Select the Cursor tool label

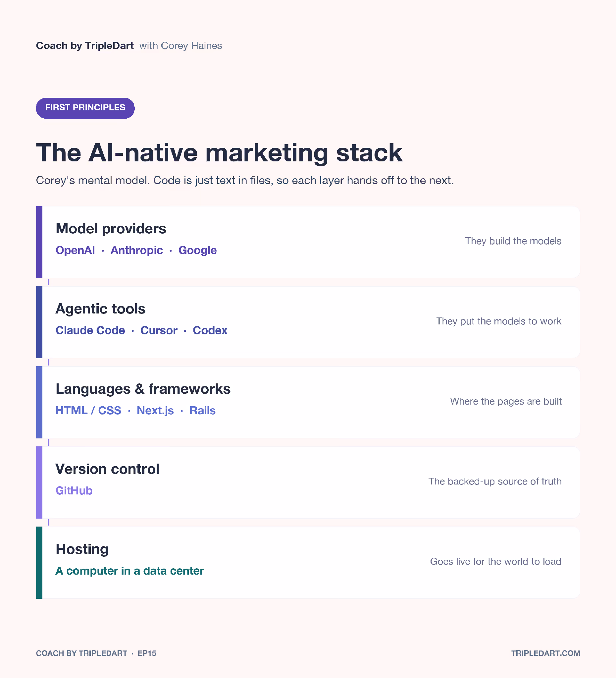click(159, 330)
